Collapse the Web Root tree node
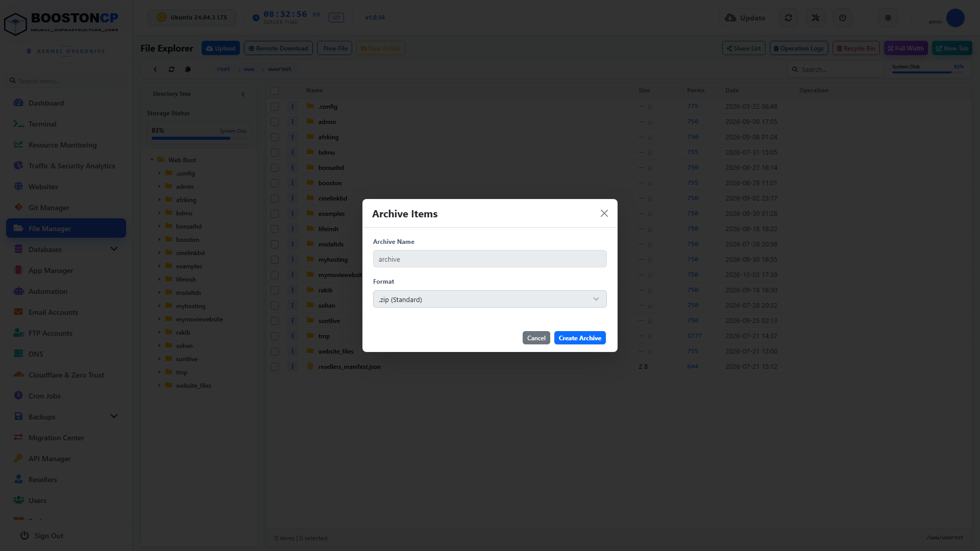 point(152,160)
